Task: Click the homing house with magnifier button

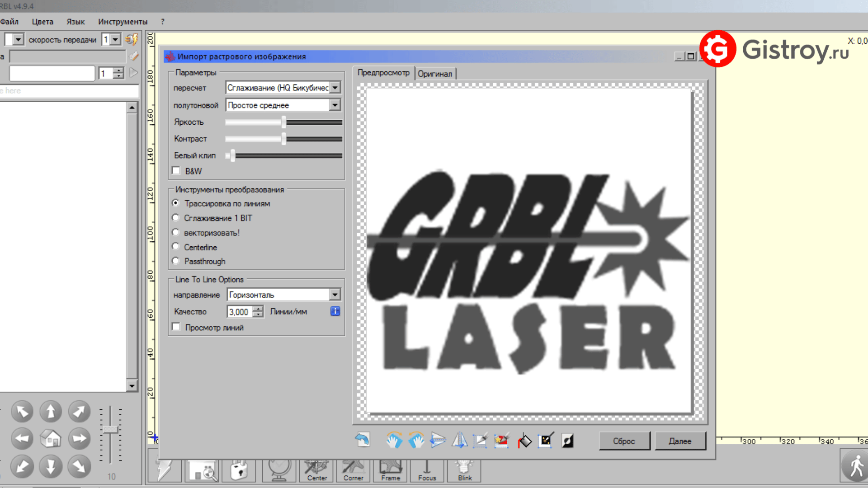Action: click(x=202, y=470)
